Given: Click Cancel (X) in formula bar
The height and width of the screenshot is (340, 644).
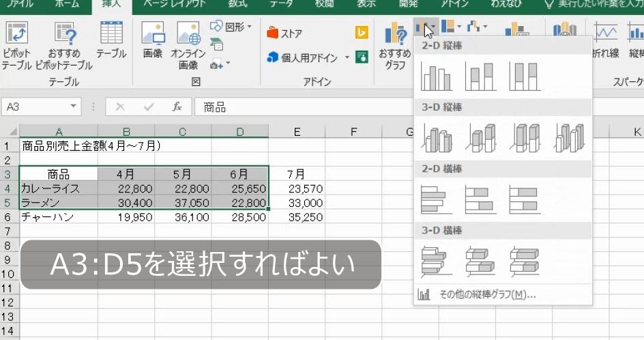Looking at the screenshot, I should [x=120, y=107].
